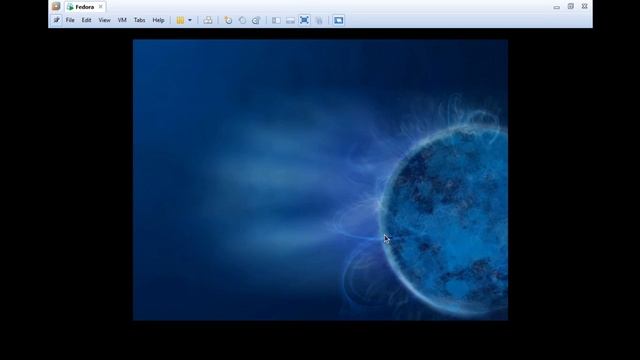This screenshot has width=640, height=360.
Task: Click the revert to snapshot icon
Action: [x=242, y=20]
